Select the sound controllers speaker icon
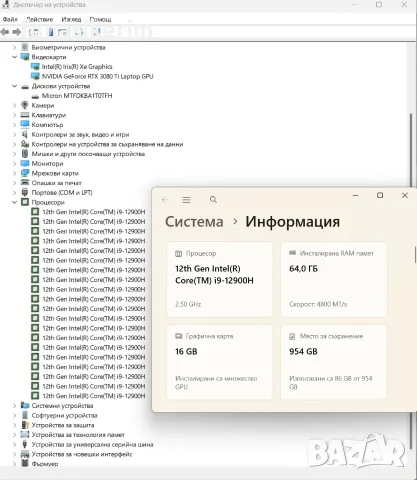417x480 pixels. 25,134
